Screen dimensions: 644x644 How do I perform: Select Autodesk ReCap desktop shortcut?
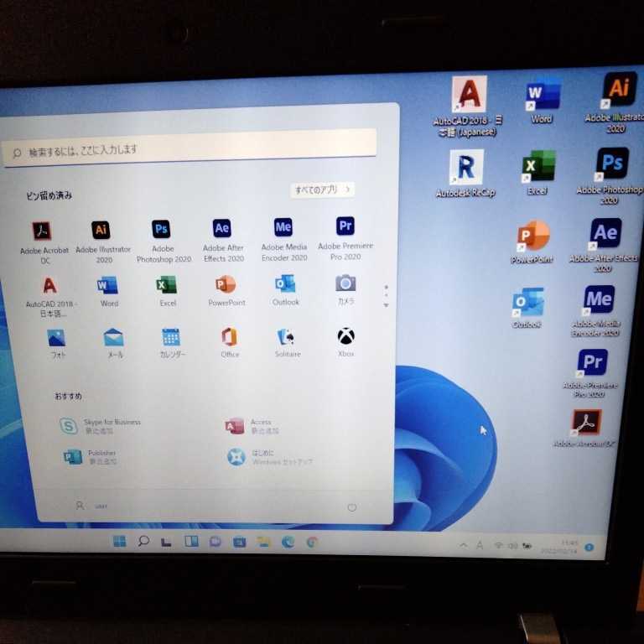[465, 174]
